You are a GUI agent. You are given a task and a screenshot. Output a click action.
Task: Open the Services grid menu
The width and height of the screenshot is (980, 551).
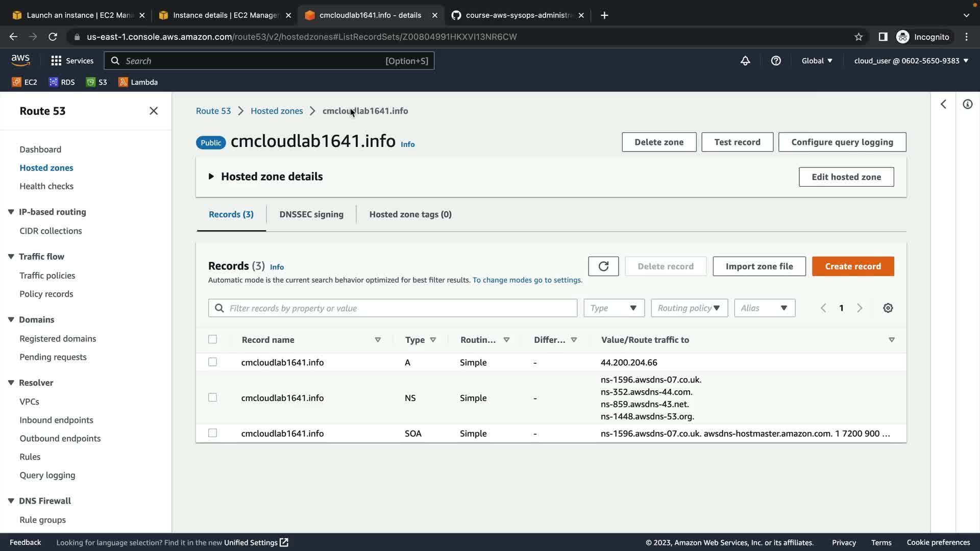pos(56,61)
